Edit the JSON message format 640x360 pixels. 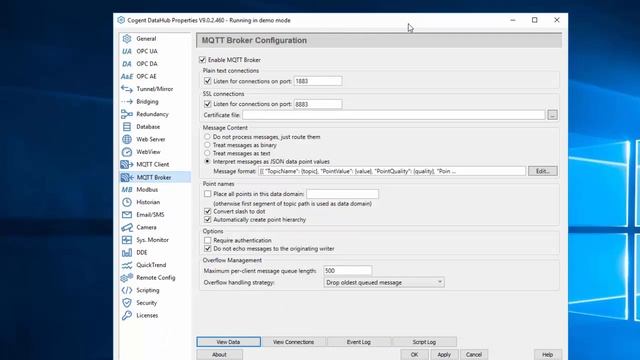pos(542,171)
